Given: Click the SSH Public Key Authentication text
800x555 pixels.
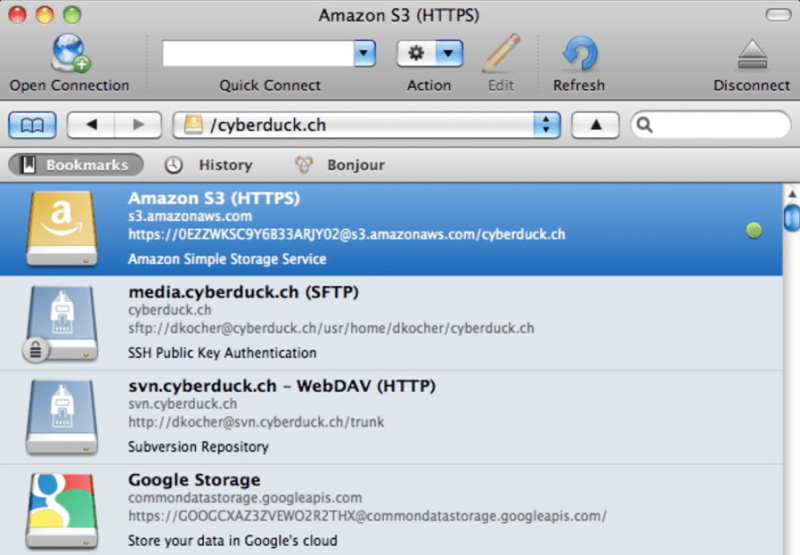Looking at the screenshot, I should tap(222, 352).
